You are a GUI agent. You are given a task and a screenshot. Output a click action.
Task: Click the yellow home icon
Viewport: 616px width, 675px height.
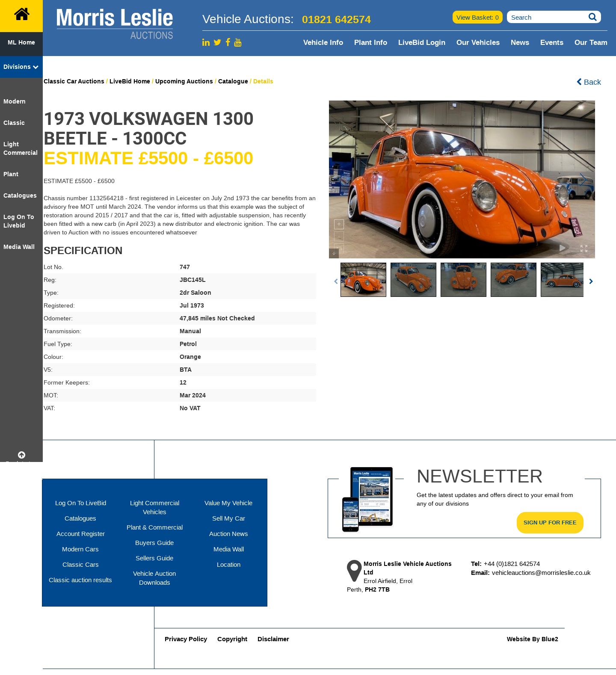pyautogui.click(x=21, y=15)
